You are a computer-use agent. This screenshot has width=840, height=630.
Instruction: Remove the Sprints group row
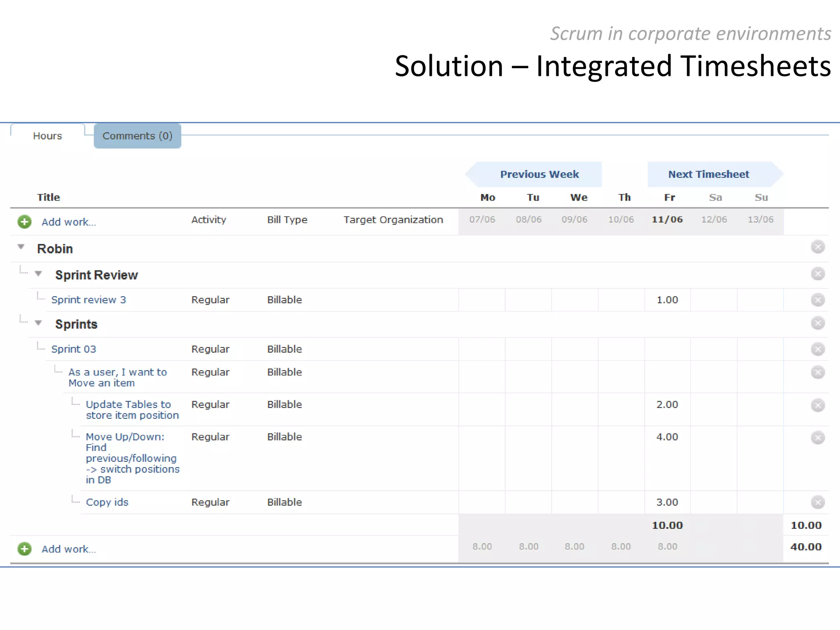pyautogui.click(x=817, y=323)
